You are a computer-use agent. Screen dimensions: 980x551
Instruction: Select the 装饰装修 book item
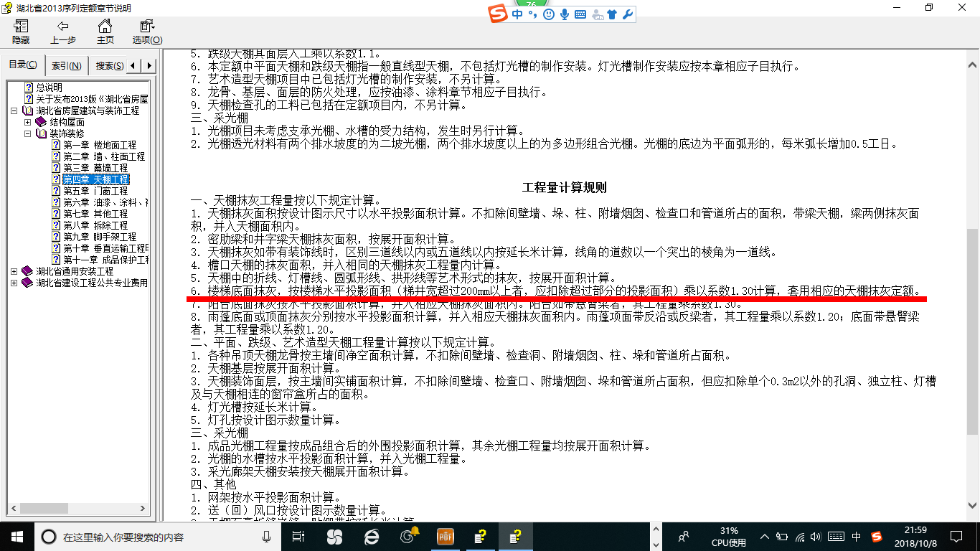click(67, 133)
